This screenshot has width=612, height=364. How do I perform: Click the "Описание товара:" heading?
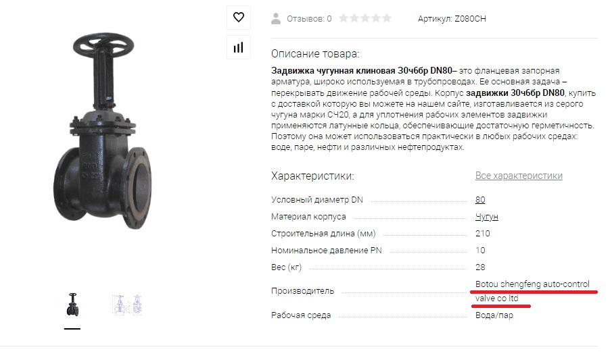coord(315,53)
